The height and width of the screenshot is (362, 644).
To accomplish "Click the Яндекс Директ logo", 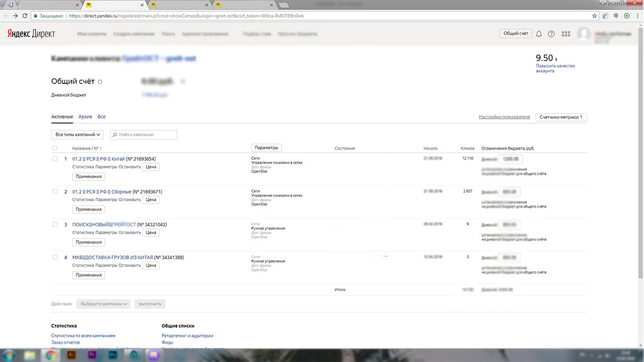I will [31, 34].
